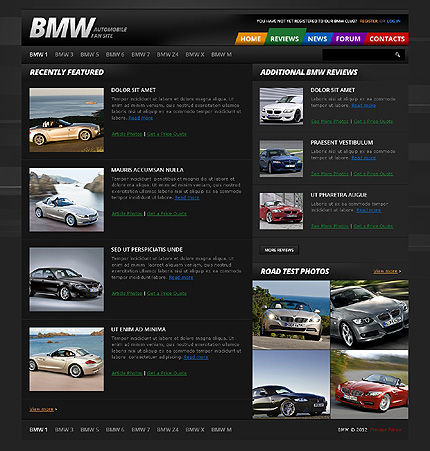
Task: Select BMW 6 in top submenu
Action: pyautogui.click(x=115, y=54)
